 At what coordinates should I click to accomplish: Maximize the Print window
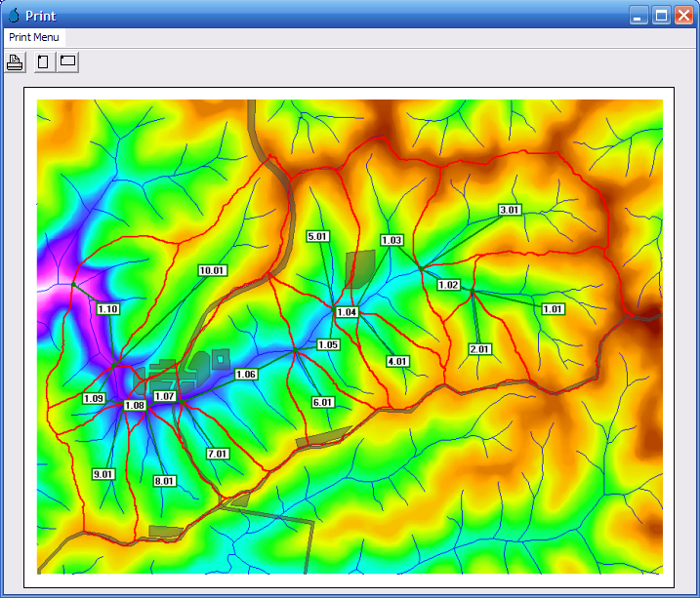click(x=661, y=15)
